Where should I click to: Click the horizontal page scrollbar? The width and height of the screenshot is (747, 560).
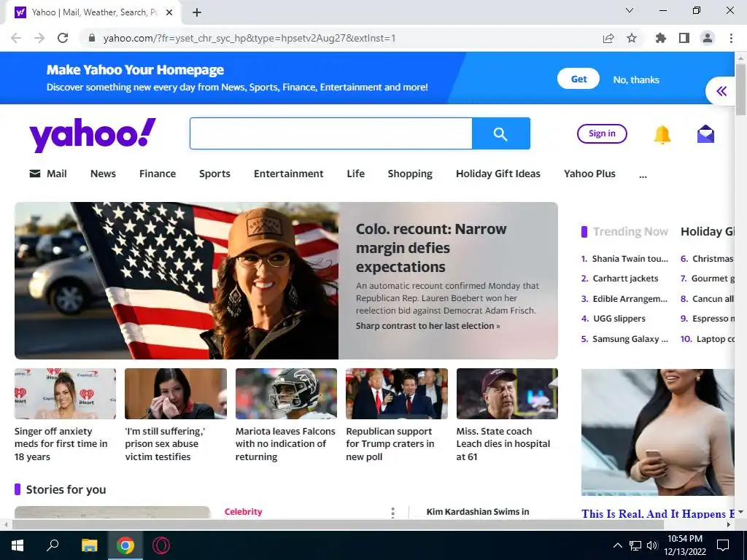click(x=338, y=524)
